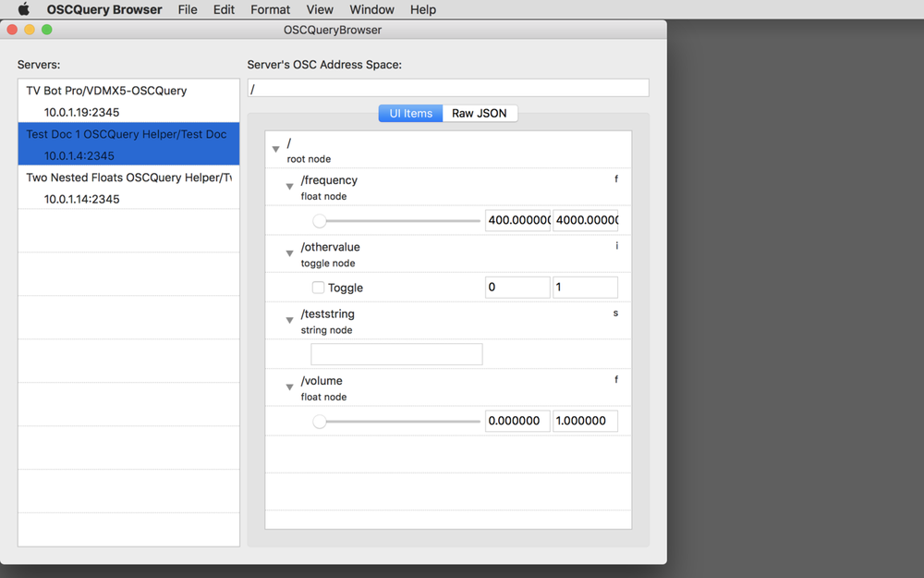Click the 'string node' description text
This screenshot has width=924, height=578.
[326, 330]
